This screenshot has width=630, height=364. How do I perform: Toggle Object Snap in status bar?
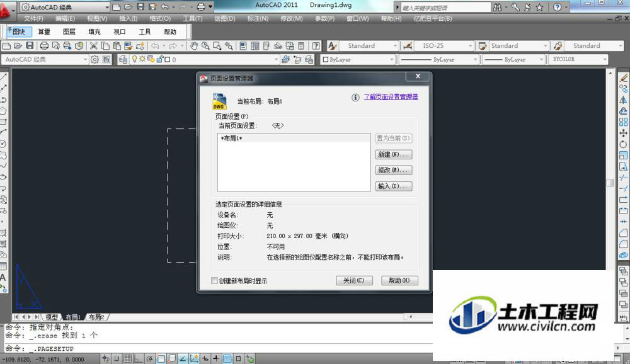(161, 358)
